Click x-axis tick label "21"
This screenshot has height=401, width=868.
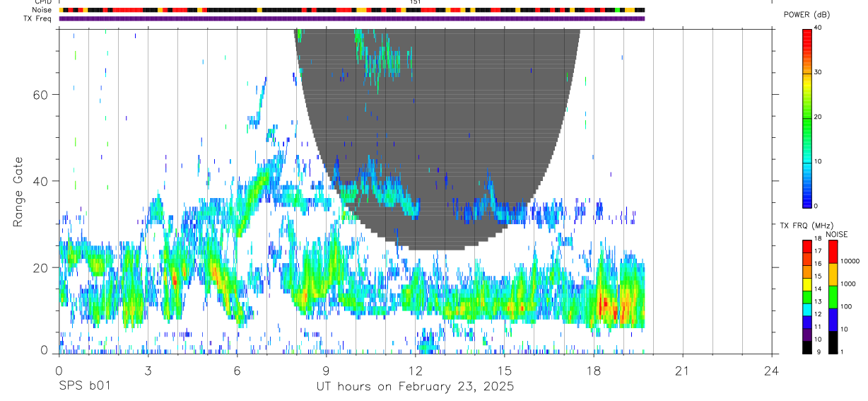pyautogui.click(x=683, y=370)
